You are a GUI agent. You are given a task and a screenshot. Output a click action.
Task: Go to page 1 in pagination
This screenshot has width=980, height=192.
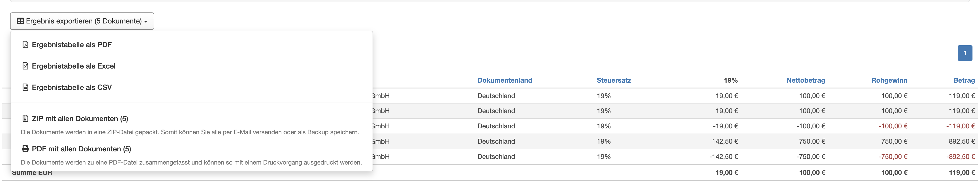tap(964, 53)
